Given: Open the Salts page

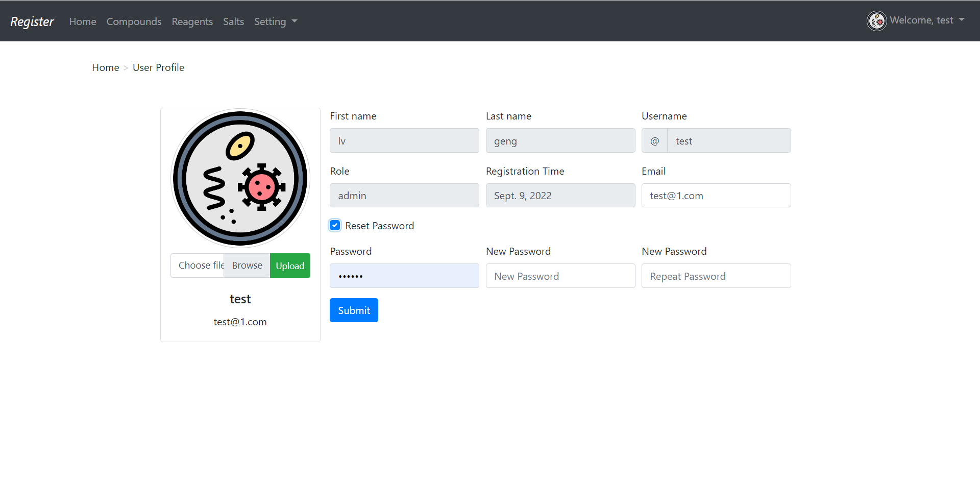Looking at the screenshot, I should point(233,21).
